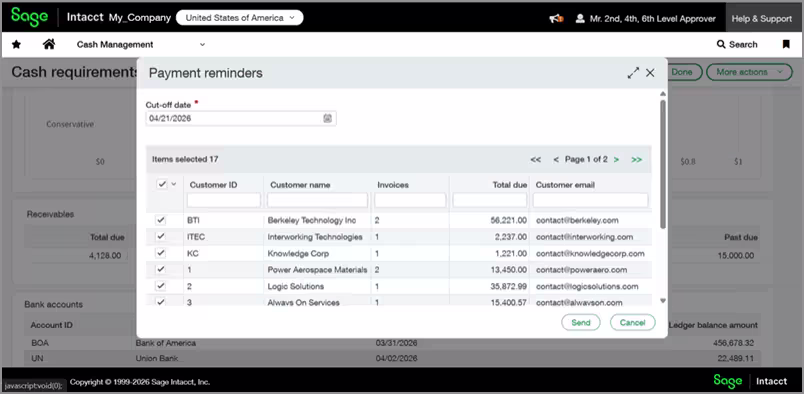Click the Done button behind the dialog

(681, 72)
